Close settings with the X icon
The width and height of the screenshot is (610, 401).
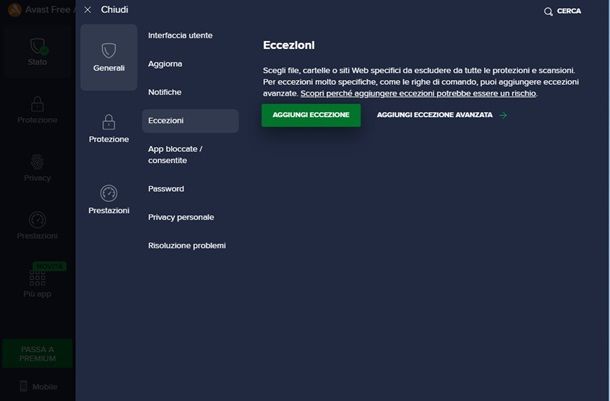pos(88,10)
